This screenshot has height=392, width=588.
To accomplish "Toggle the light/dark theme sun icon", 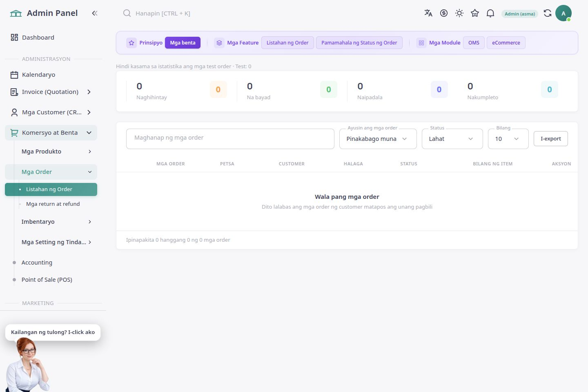I will point(459,13).
